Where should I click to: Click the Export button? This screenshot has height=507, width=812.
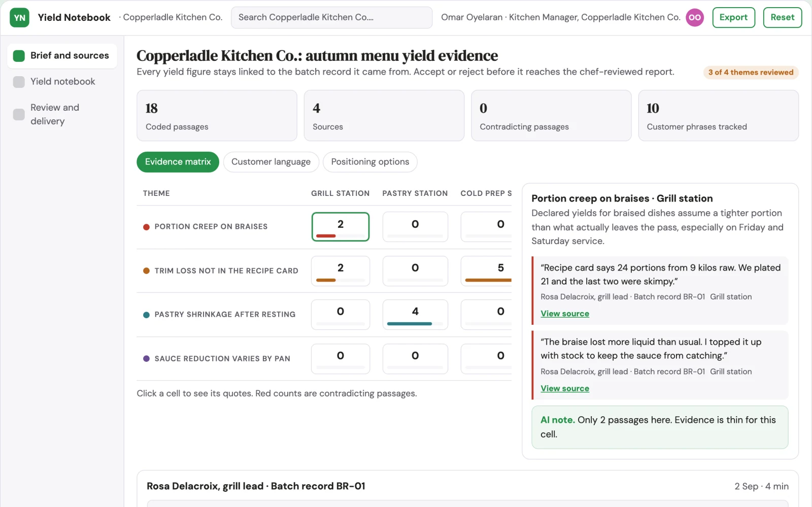[733, 17]
